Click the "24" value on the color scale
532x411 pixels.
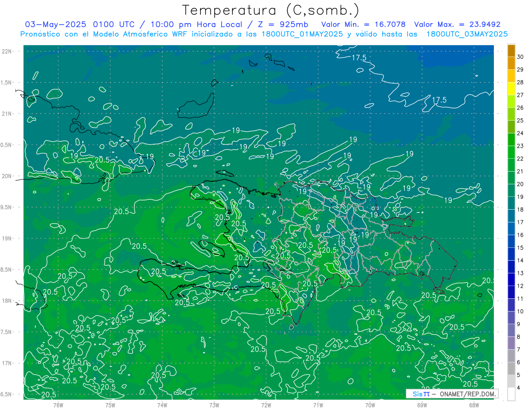tap(520, 133)
